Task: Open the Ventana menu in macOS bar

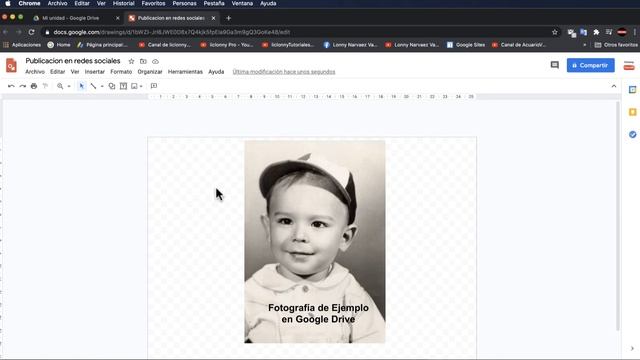Action: point(242,4)
